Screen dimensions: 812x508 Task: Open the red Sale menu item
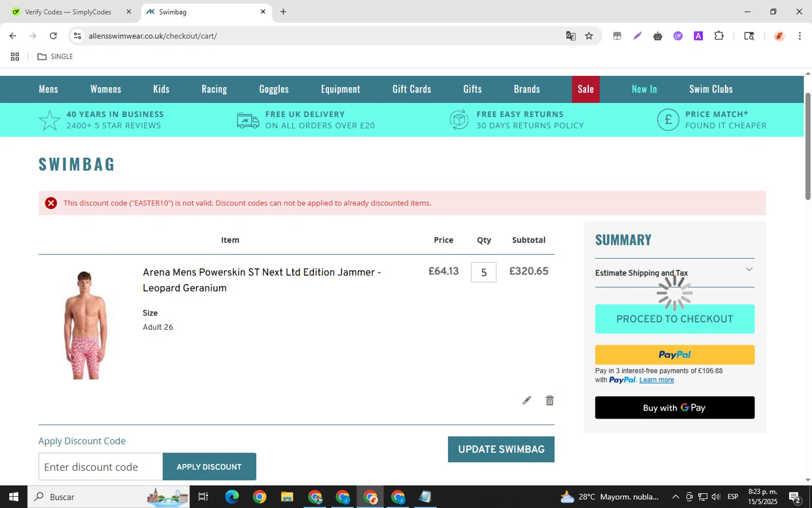coord(586,89)
